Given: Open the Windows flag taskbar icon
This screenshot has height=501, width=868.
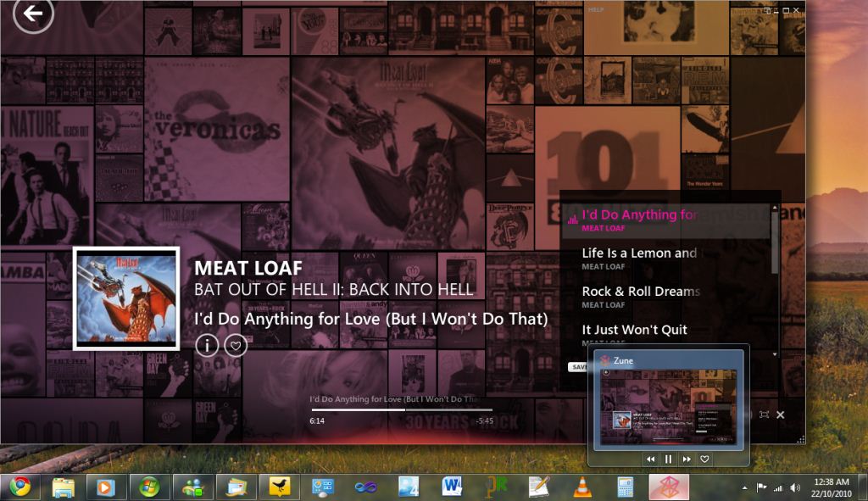Looking at the screenshot, I should [x=149, y=487].
